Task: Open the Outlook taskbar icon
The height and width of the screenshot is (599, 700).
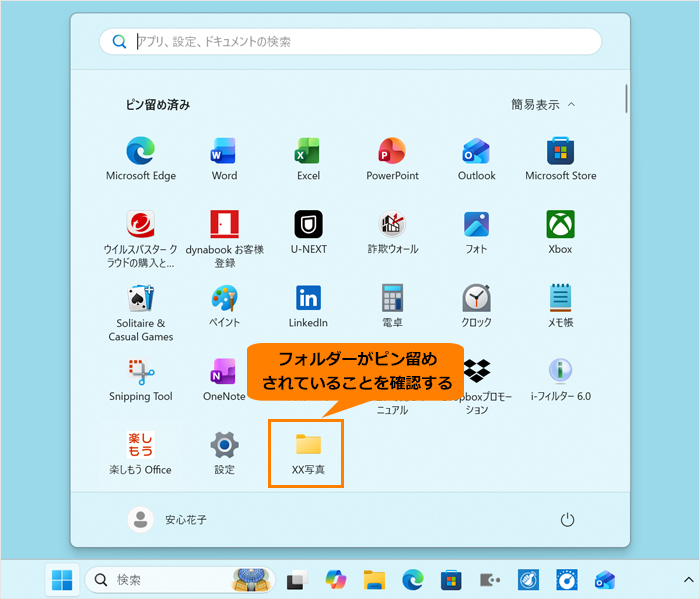Action: click(605, 580)
